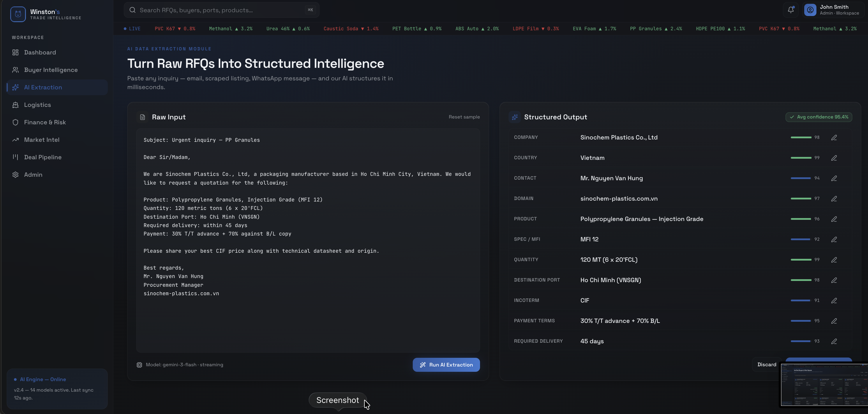Image resolution: width=868 pixels, height=414 pixels.
Task: Navigate to Finance & Risk
Action: coord(57,122)
